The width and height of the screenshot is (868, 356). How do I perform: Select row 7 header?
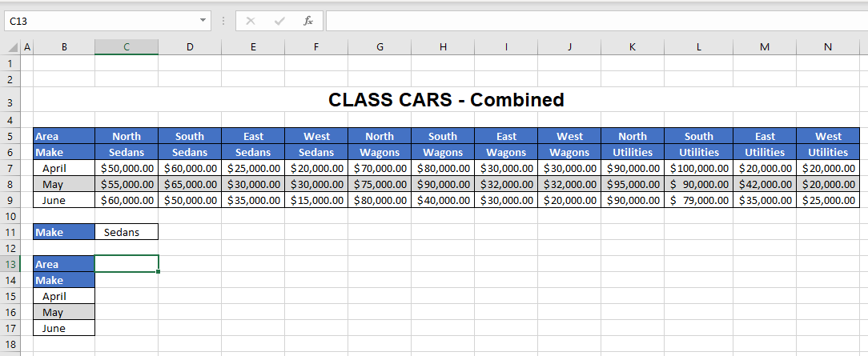point(10,168)
